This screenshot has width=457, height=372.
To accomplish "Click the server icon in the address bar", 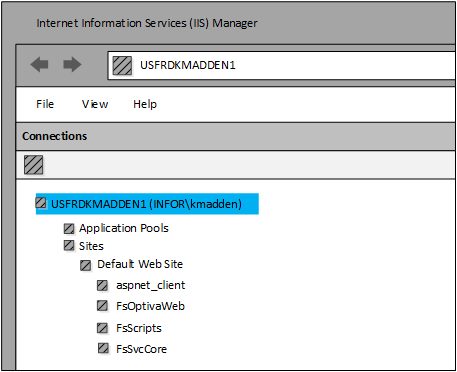I will [x=122, y=65].
